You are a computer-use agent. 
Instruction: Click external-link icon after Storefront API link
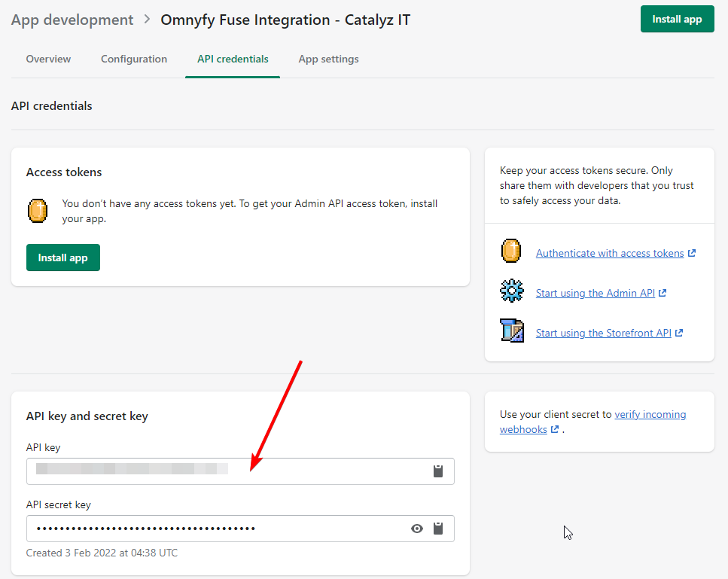click(x=679, y=333)
